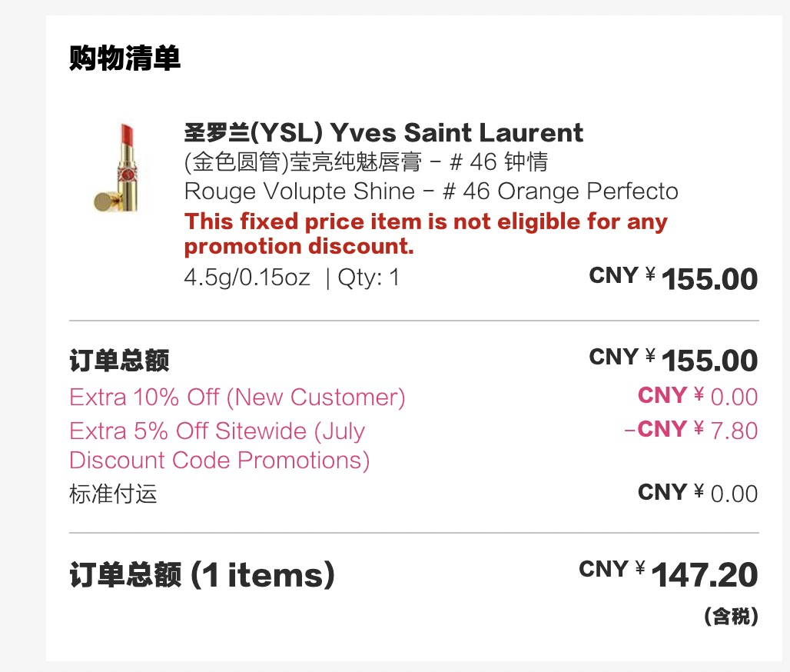Click the 订单总额 subtotal label
Image resolution: width=790 pixels, height=672 pixels.
point(119,360)
